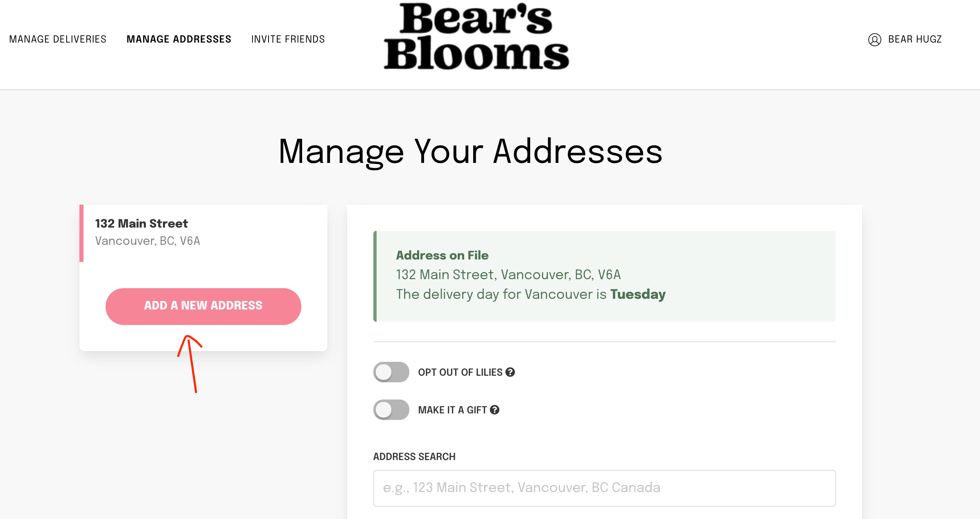Open the Bear Hugz account link
Screen dimensions: 980x519
point(915,39)
